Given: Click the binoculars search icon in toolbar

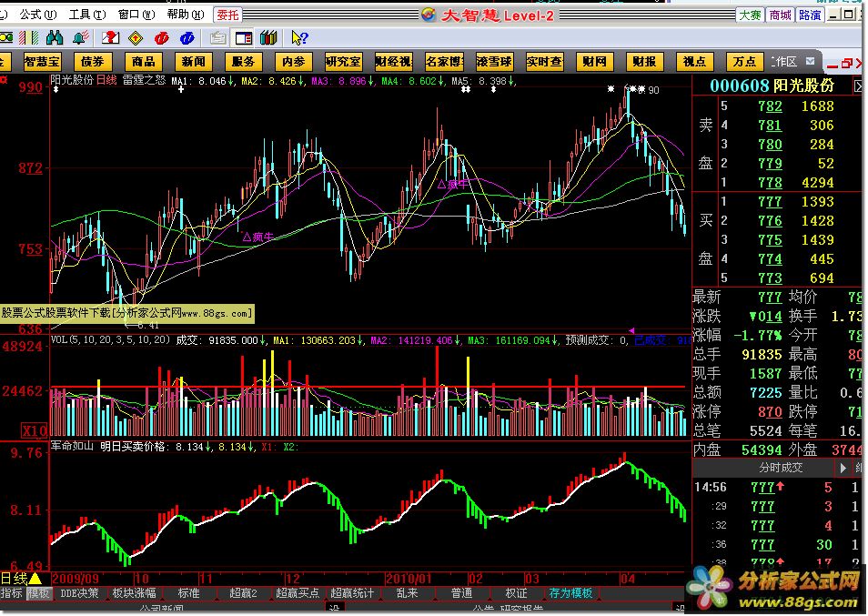Looking at the screenshot, I should [55, 38].
